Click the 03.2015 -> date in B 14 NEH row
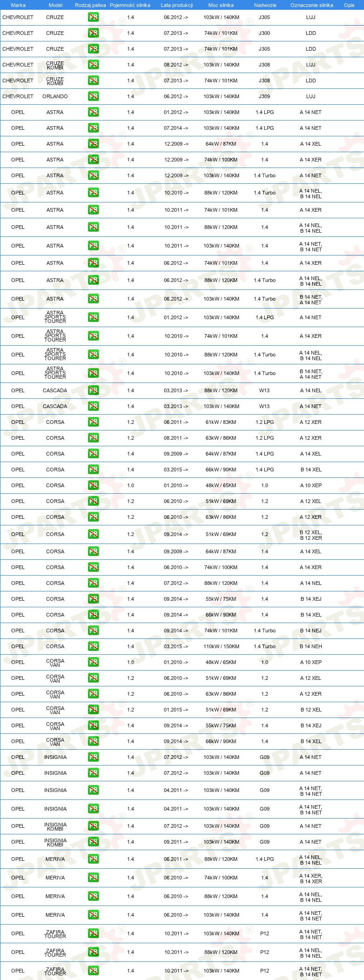 point(176,646)
